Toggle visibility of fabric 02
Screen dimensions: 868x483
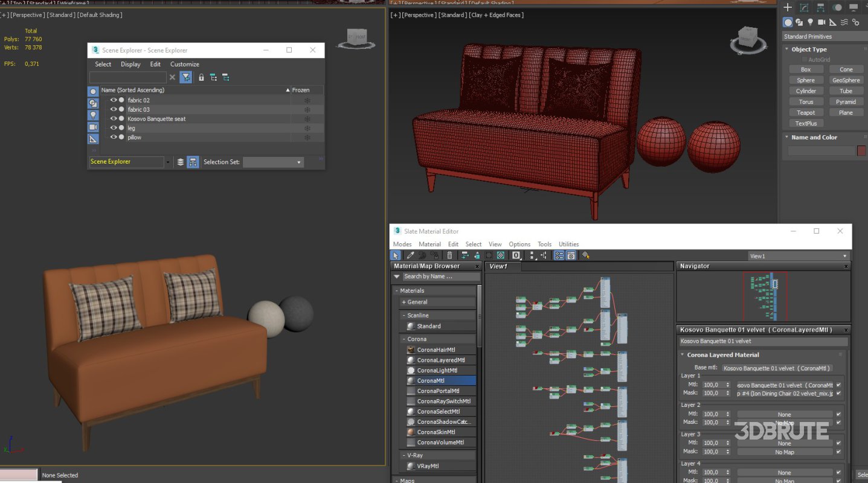[113, 100]
